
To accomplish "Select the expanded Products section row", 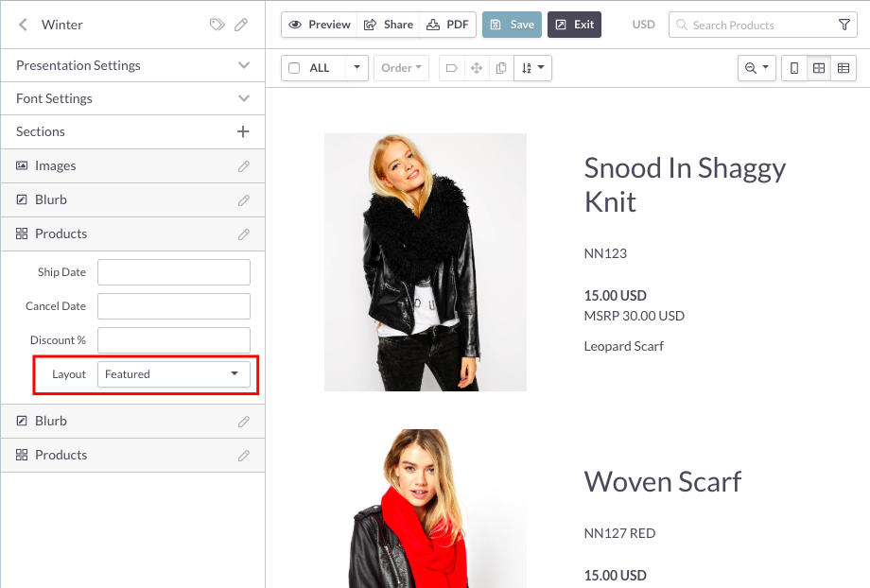I will coord(132,234).
